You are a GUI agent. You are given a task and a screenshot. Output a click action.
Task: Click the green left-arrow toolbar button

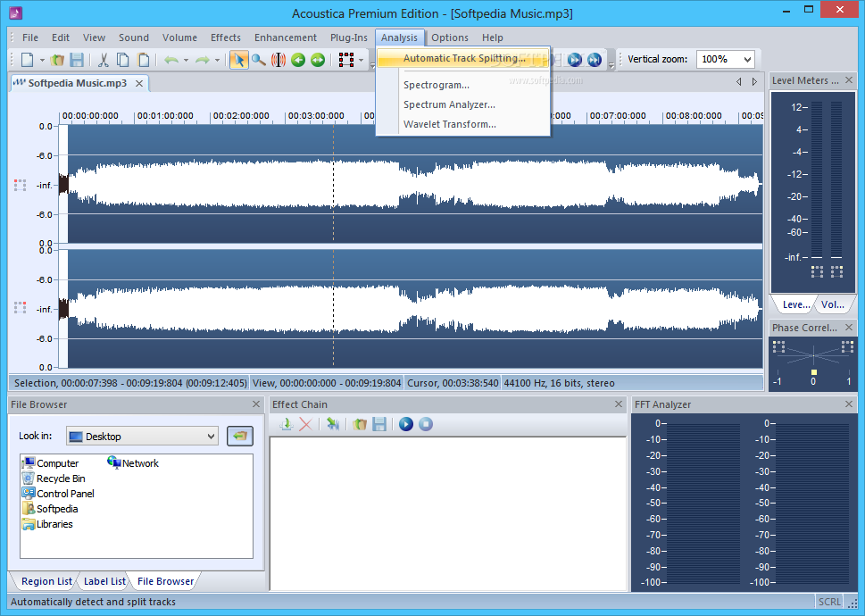(x=298, y=60)
